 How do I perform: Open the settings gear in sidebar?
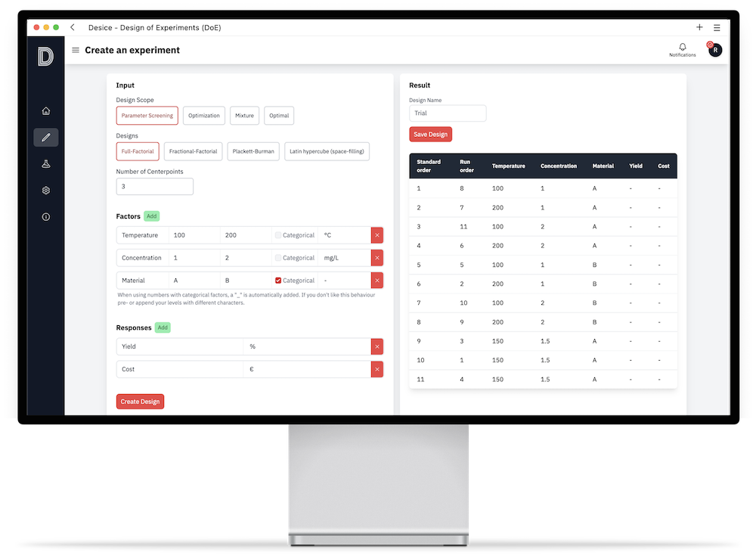pyautogui.click(x=46, y=191)
